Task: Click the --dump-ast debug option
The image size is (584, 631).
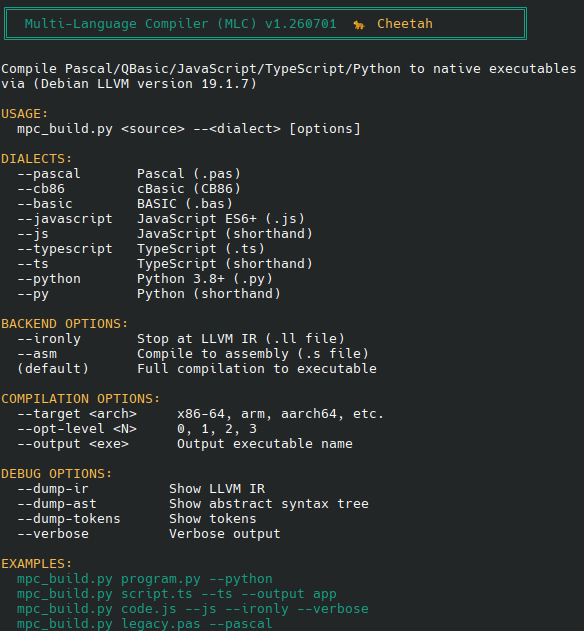Action: point(57,504)
